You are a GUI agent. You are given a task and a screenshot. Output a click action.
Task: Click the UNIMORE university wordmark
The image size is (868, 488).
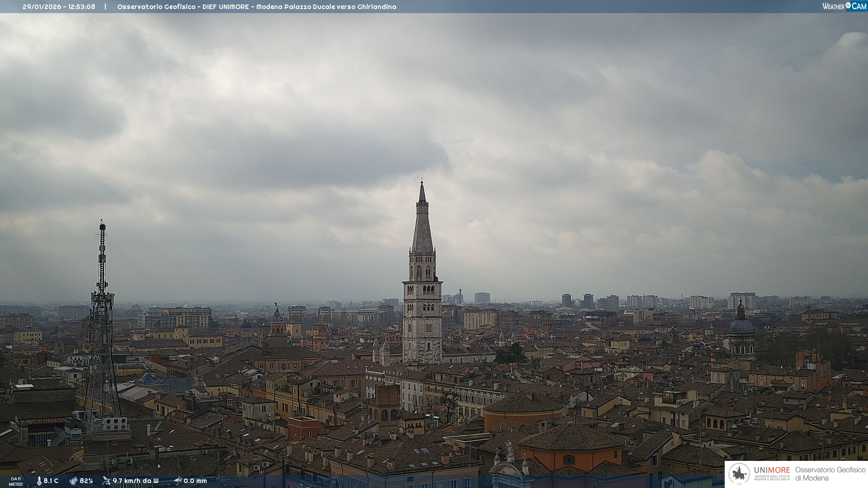772,470
